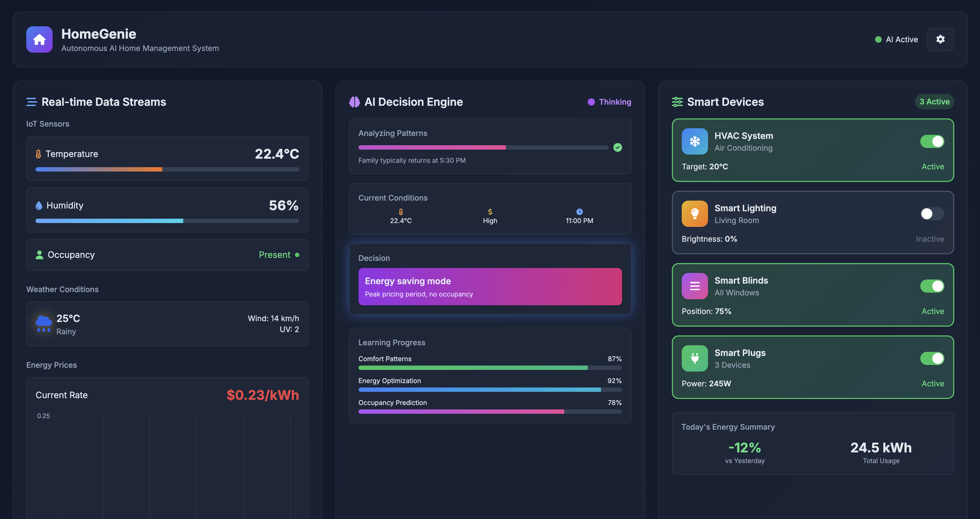Click the Temperature sensor progress bar
Screen dimensions: 980x519
click(x=167, y=169)
